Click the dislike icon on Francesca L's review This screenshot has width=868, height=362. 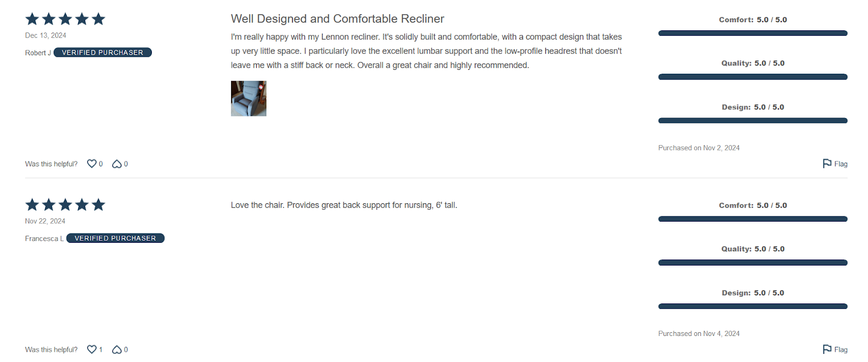tap(117, 350)
